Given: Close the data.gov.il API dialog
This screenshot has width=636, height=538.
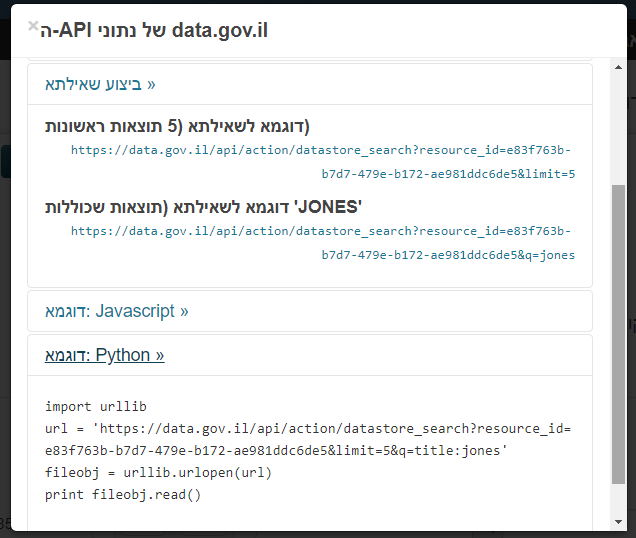Looking at the screenshot, I should point(33,26).
